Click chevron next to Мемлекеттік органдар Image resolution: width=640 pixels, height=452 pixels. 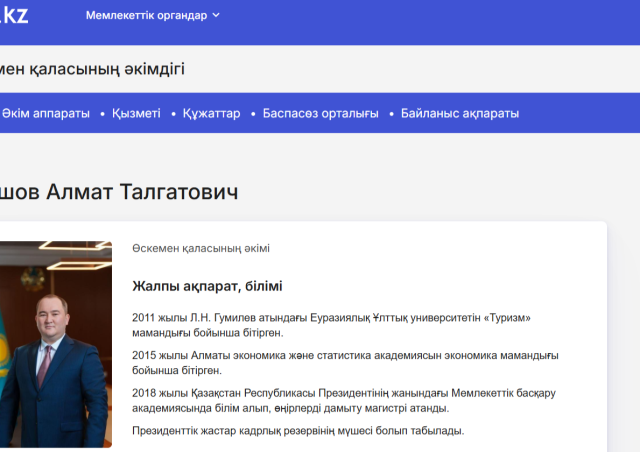[x=216, y=16]
